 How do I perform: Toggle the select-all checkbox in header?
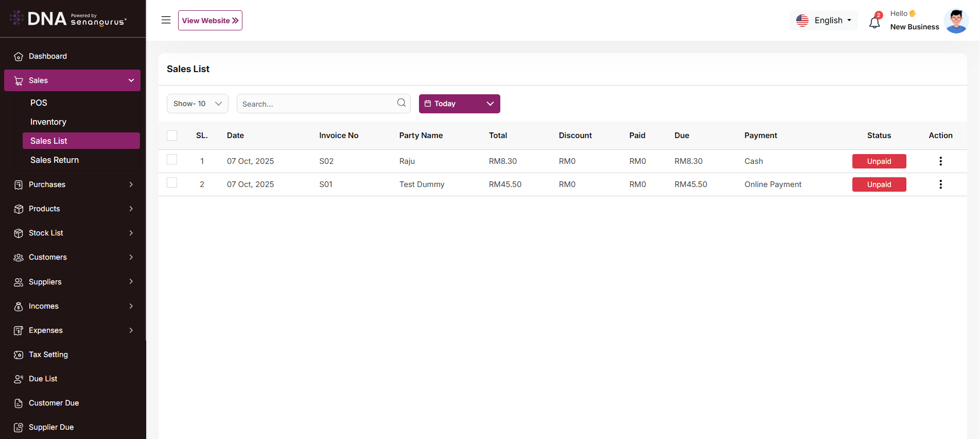pos(172,136)
